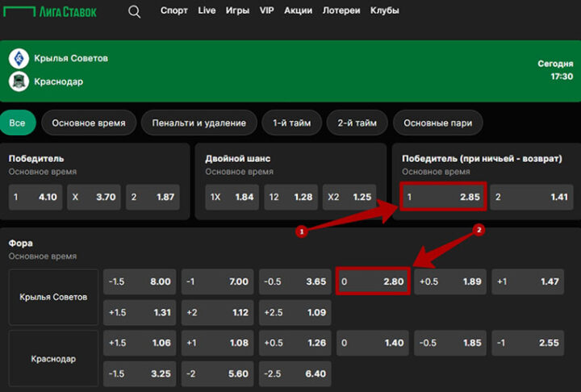Pick home win odds 4.10
The image size is (581, 392).
[36, 197]
